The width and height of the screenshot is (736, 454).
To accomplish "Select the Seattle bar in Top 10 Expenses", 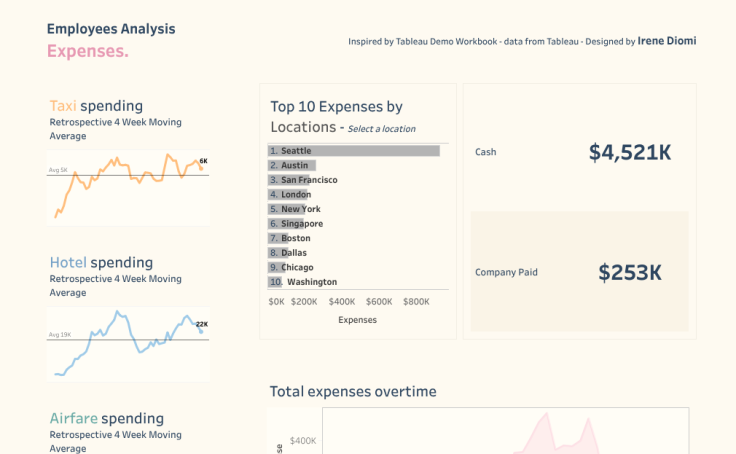I will (x=353, y=151).
